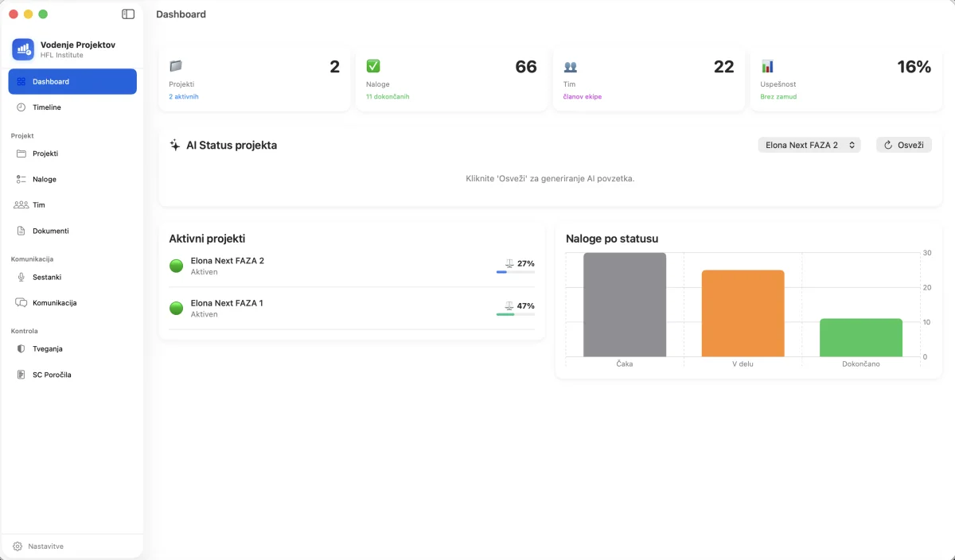Open the Elona Next FAZA 2 project dropdown
Viewport: 955px width, 560px height.
click(809, 145)
